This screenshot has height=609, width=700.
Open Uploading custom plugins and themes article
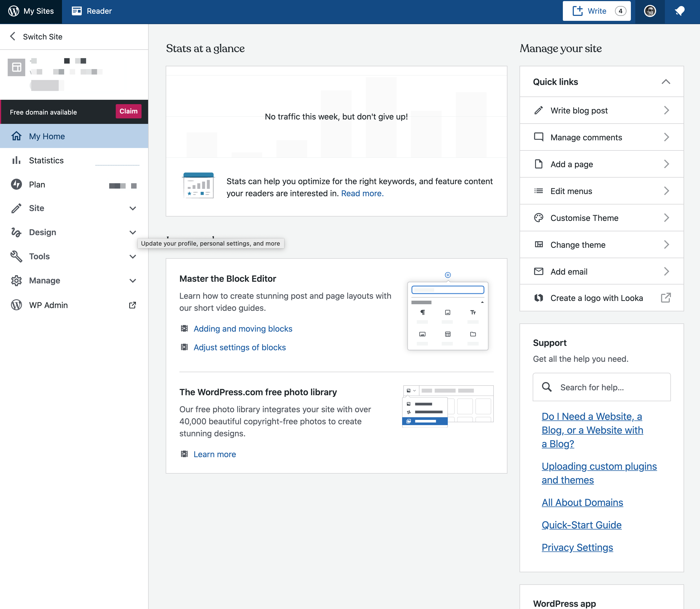(599, 473)
